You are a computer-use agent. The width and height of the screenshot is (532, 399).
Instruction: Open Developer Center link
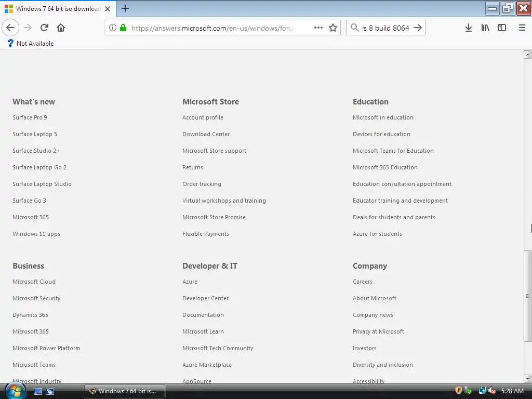pos(206,298)
